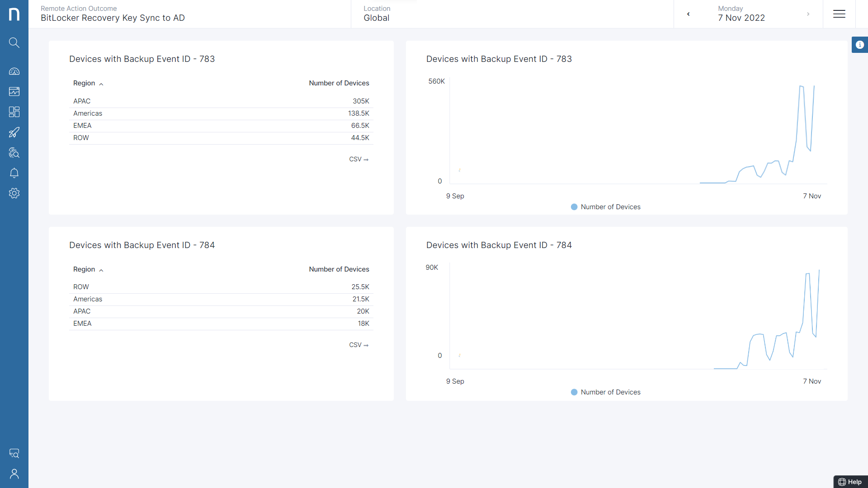
Task: Open the visualizations chart panel icon
Action: (14, 91)
